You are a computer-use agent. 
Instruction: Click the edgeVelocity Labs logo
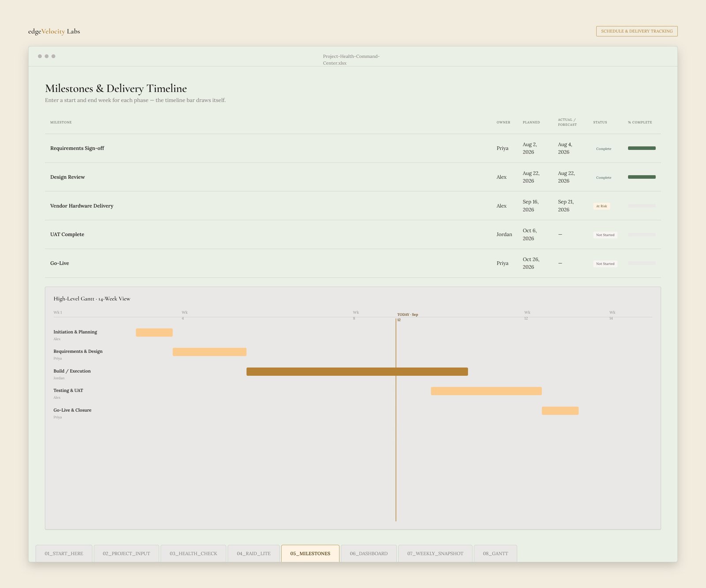point(54,31)
